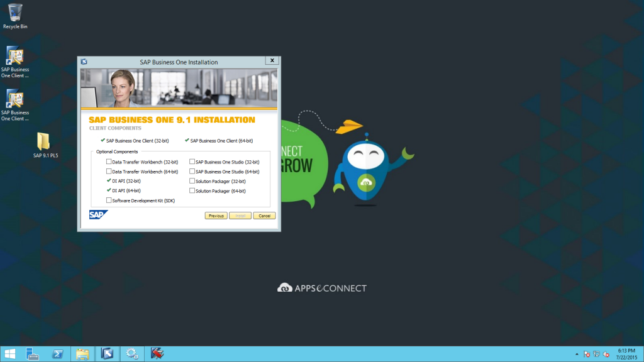Switch to SAP installer taskbar item

coord(107,354)
